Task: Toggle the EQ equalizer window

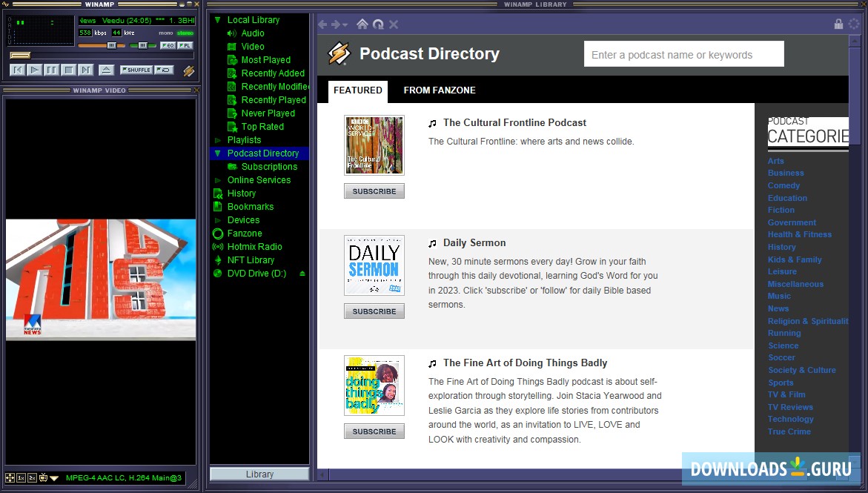Action: pos(168,45)
